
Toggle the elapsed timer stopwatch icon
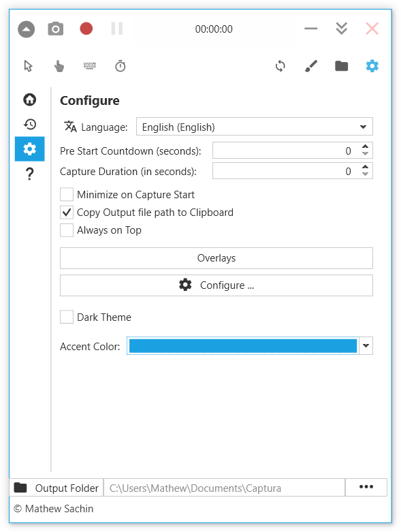pyautogui.click(x=121, y=66)
